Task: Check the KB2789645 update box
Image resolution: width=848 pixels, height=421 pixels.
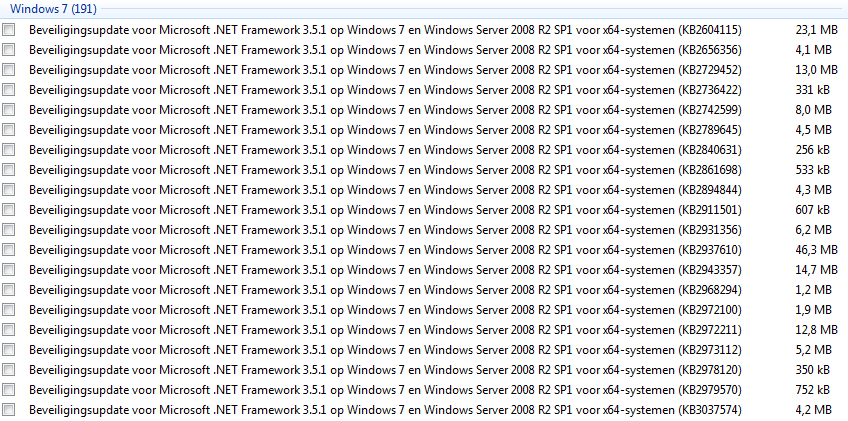Action: click(x=8, y=130)
